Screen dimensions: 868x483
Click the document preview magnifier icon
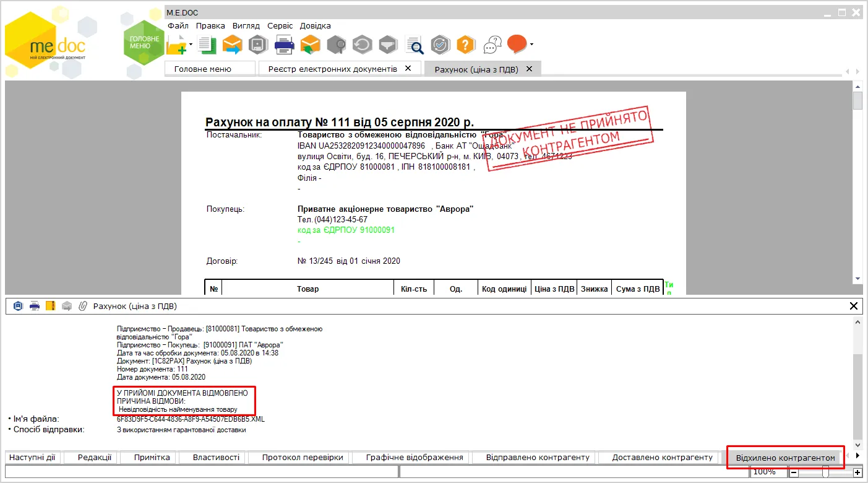(415, 45)
